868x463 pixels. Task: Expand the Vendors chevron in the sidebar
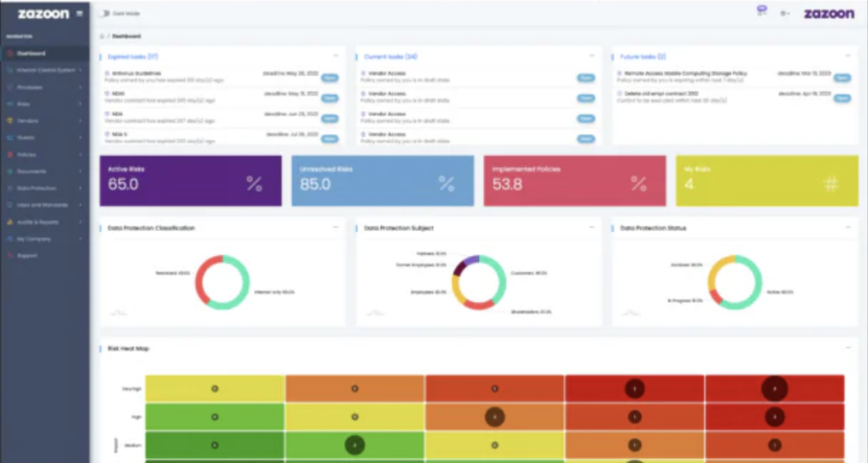coord(81,120)
